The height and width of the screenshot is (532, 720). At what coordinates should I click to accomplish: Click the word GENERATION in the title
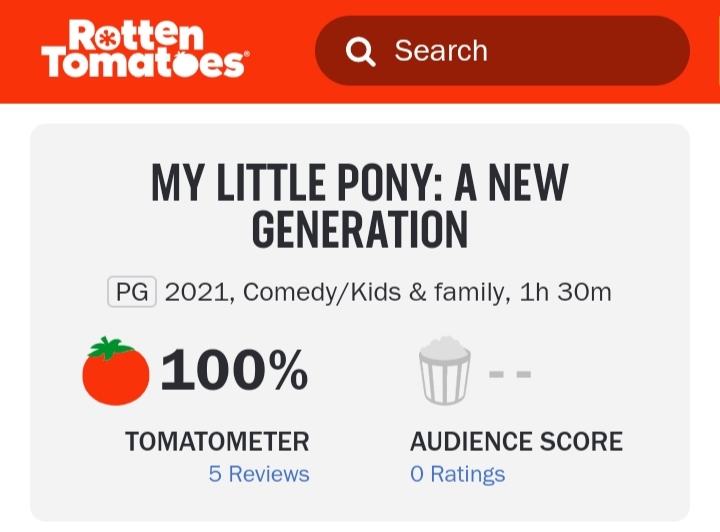click(x=360, y=230)
